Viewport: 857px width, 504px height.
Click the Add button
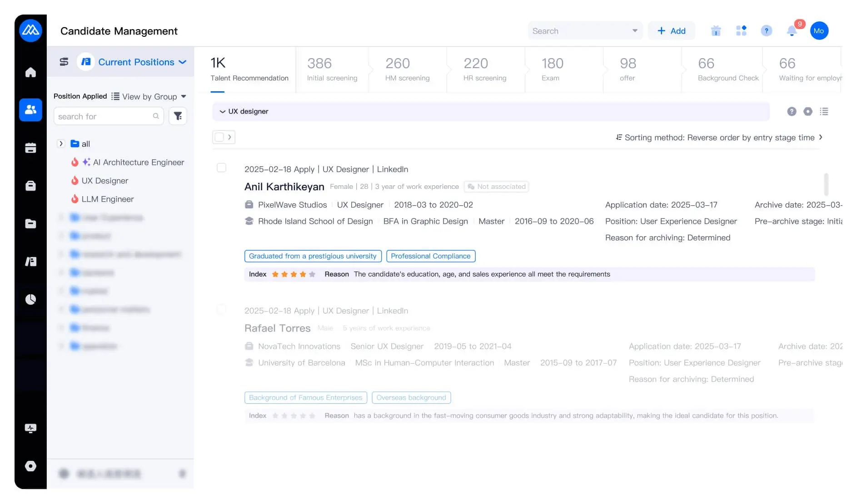click(x=671, y=31)
